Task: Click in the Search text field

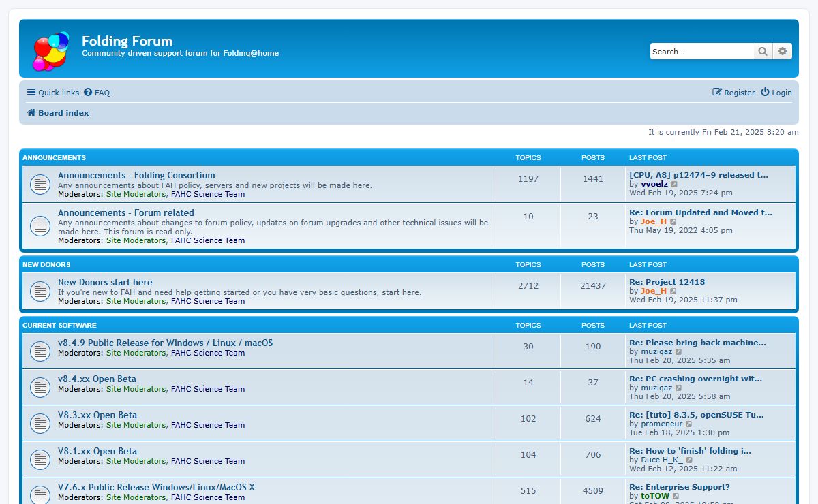Action: coord(701,51)
